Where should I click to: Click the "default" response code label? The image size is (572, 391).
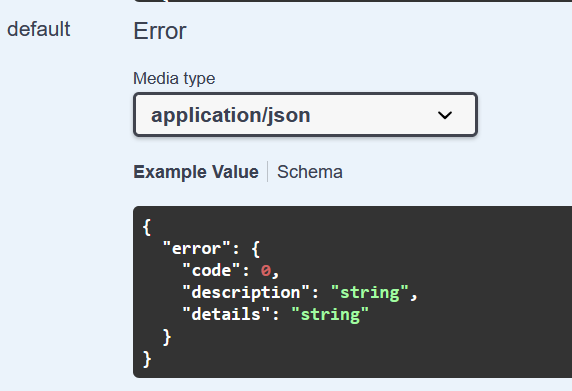pyautogui.click(x=39, y=29)
